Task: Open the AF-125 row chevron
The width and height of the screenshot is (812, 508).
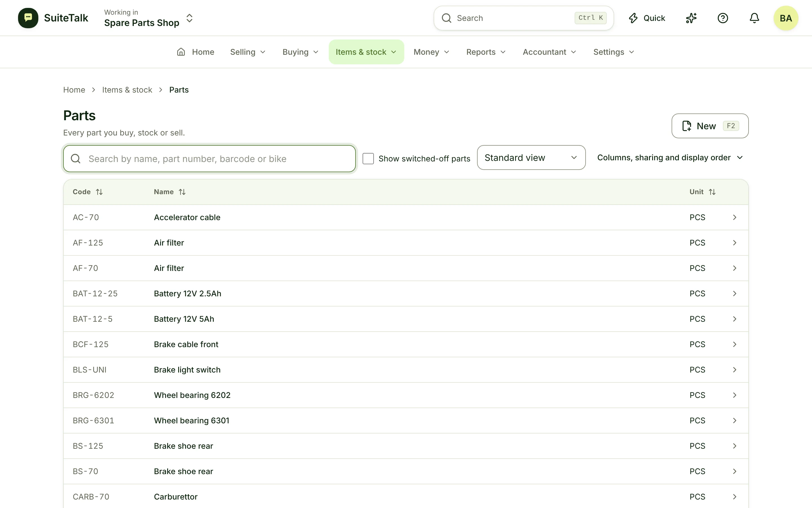Action: click(734, 243)
